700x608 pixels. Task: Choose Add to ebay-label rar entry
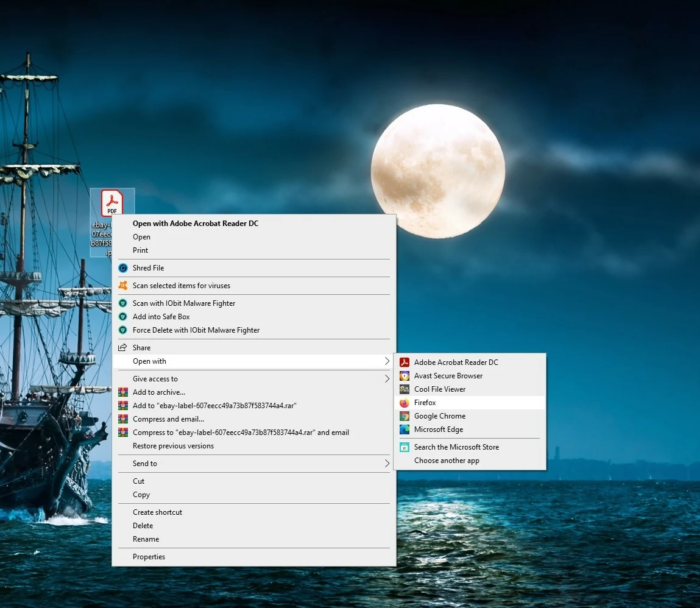(x=254, y=405)
